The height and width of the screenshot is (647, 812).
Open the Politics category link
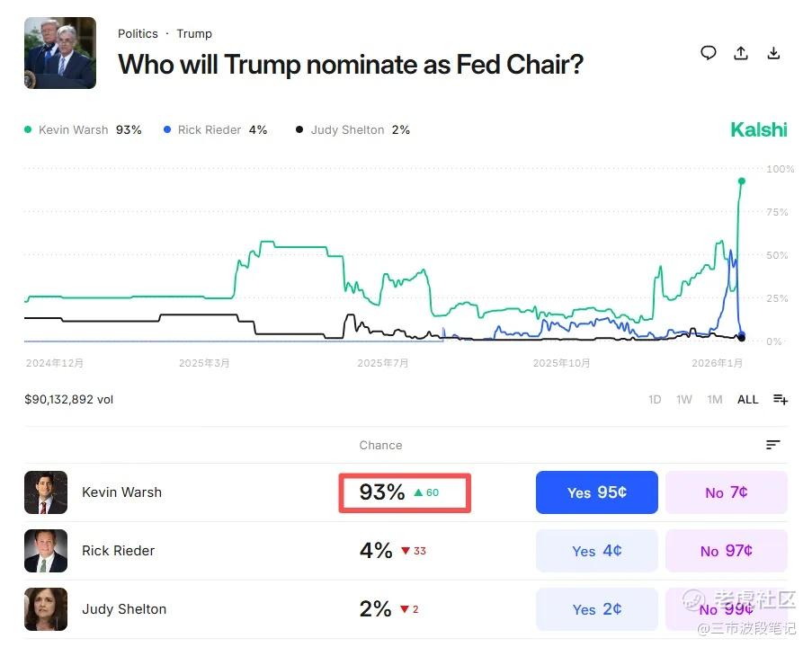[x=138, y=34]
